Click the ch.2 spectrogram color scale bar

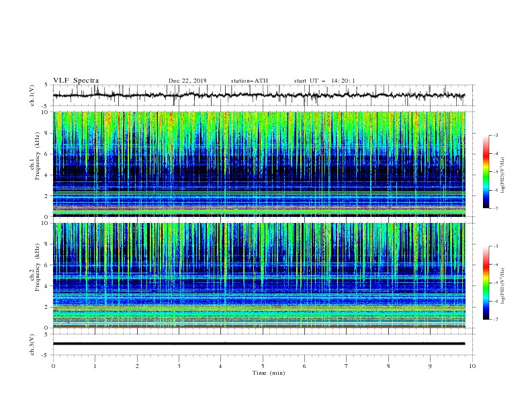pyautogui.click(x=486, y=283)
